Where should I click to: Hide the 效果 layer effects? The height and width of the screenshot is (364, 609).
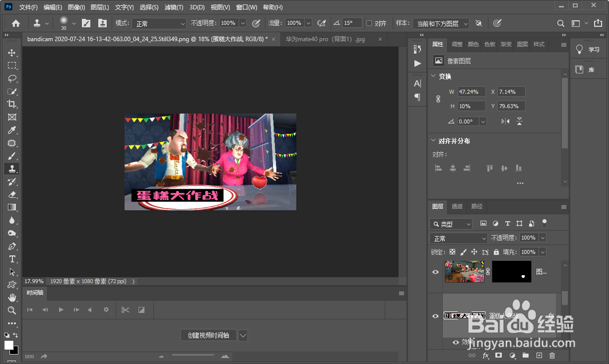[456, 342]
